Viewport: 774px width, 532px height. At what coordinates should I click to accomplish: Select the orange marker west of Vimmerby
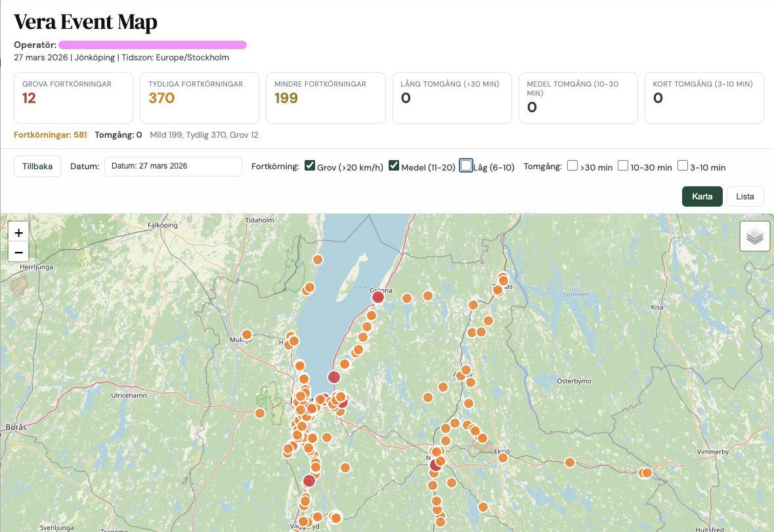click(645, 472)
